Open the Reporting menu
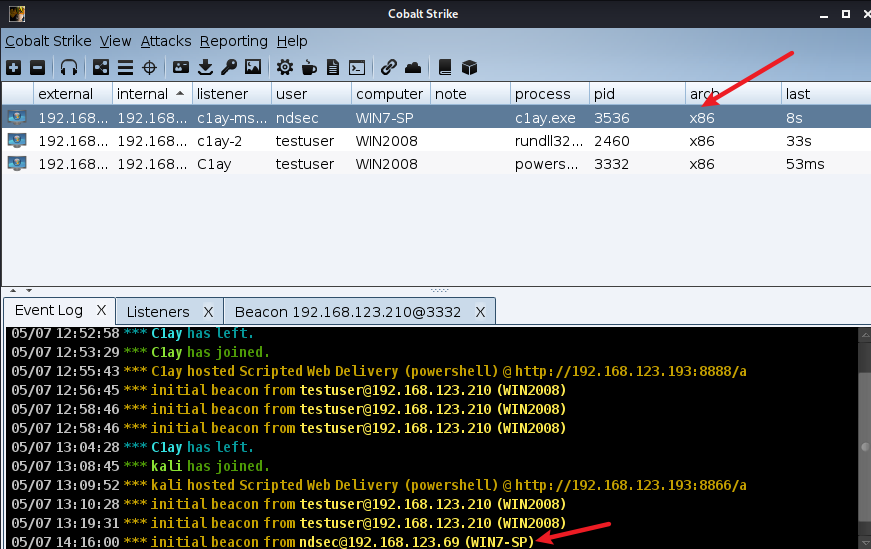The width and height of the screenshot is (871, 549). (233, 41)
